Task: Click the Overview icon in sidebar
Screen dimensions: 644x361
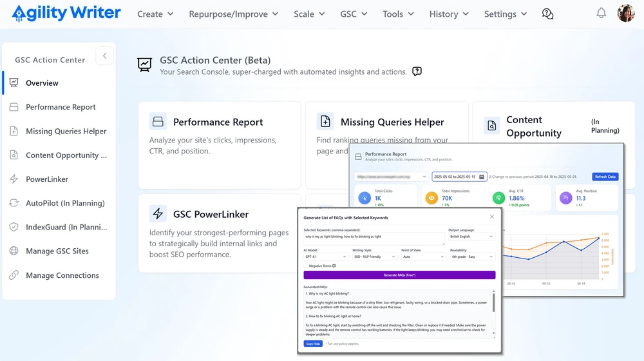Action: pos(14,83)
